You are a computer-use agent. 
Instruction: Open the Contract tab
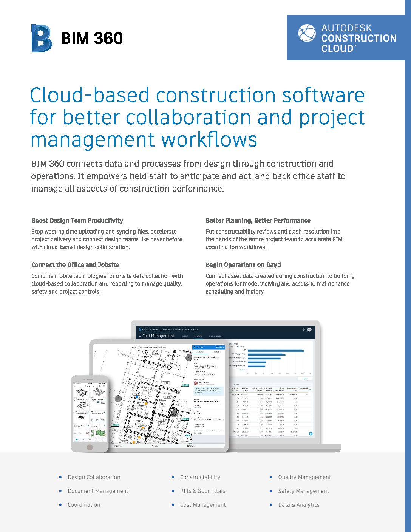point(198,336)
